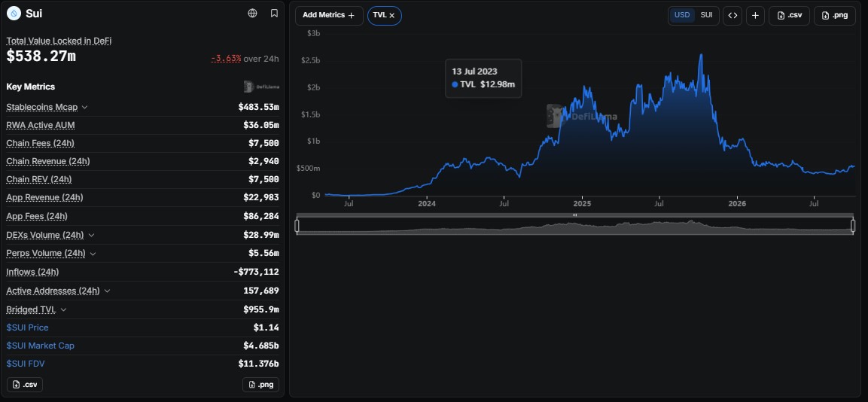The image size is (868, 402).
Task: Click the 2026 x-axis label
Action: [737, 204]
